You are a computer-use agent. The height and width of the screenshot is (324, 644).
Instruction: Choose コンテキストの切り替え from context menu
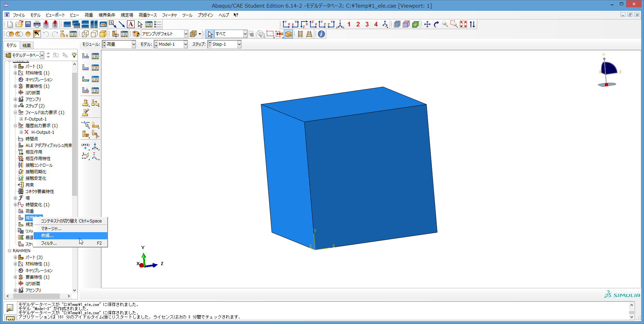[x=71, y=221]
